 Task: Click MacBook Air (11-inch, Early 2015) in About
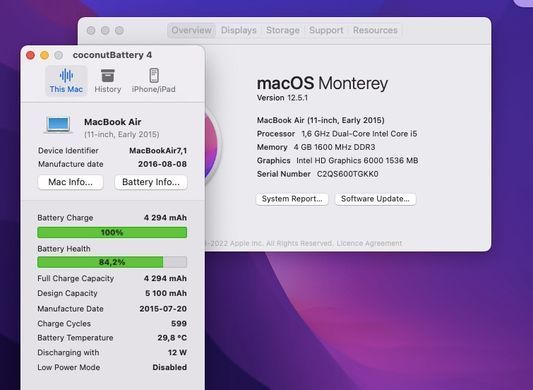point(321,120)
